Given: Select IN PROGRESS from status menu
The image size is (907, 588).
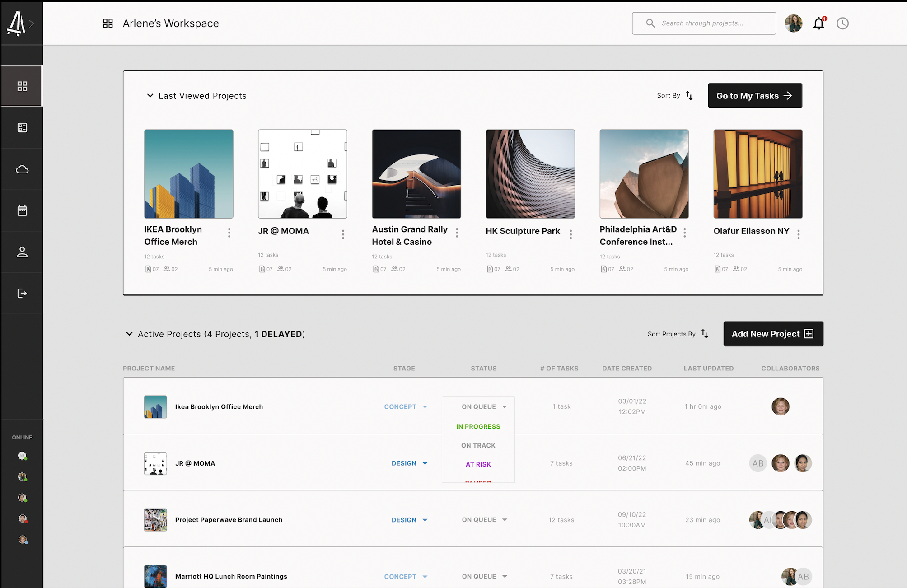Looking at the screenshot, I should 478,426.
